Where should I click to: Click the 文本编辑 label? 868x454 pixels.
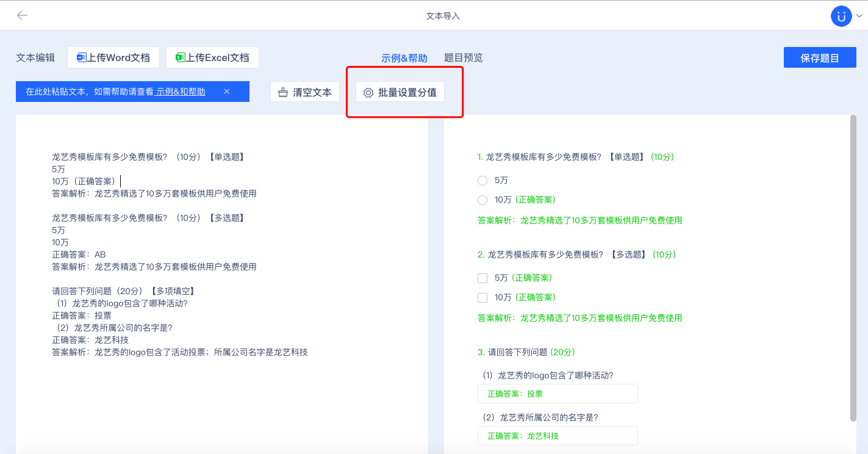point(35,58)
